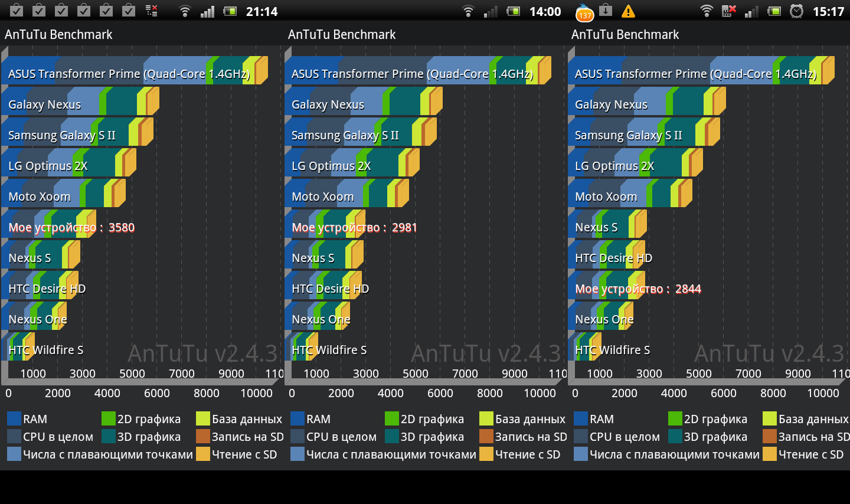Click the AnTuTu Benchmark title above the 2844 chart
Viewport: 850px width, 504px height.
point(625,34)
